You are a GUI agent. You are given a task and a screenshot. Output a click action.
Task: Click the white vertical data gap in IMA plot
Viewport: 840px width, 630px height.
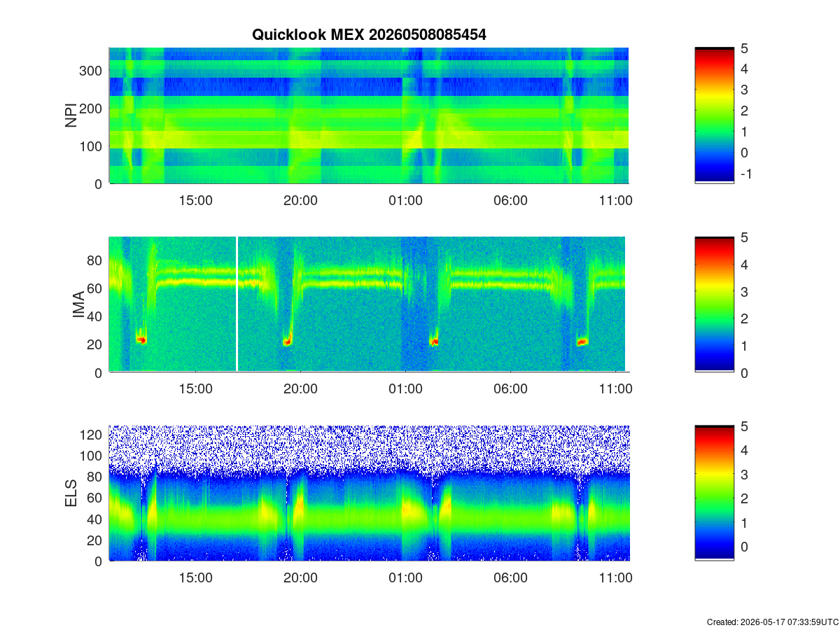237,304
